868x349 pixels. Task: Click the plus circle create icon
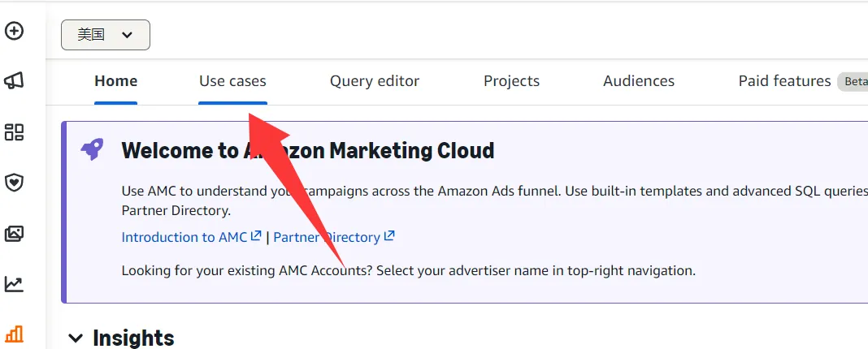15,32
